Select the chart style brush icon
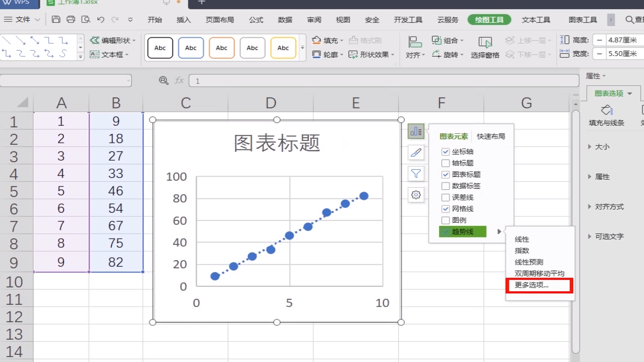The height and width of the screenshot is (362, 644). (416, 153)
